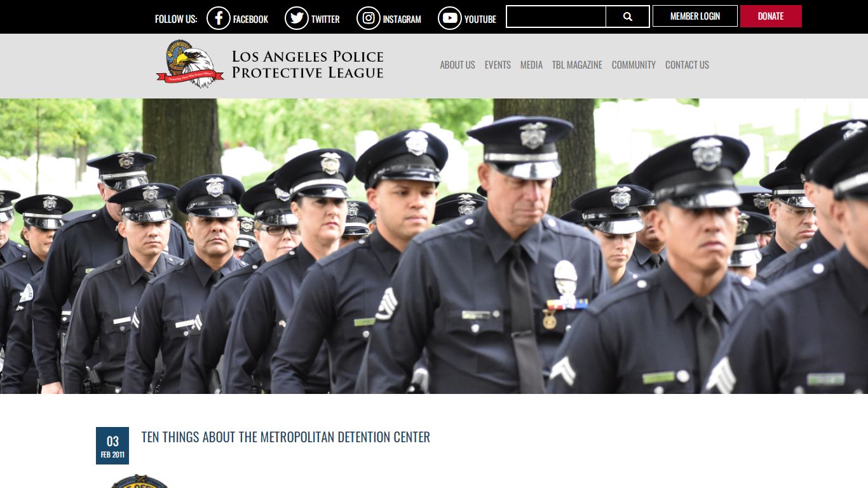Click Los Angeles Police Protective League title
This screenshot has height=488, width=868.
coord(308,64)
